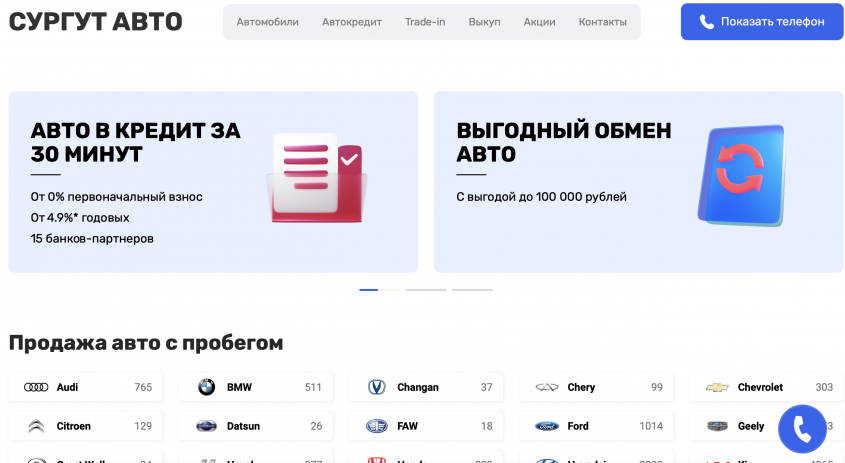Click the Changan brand logo
The height and width of the screenshot is (463, 845).
(x=377, y=387)
